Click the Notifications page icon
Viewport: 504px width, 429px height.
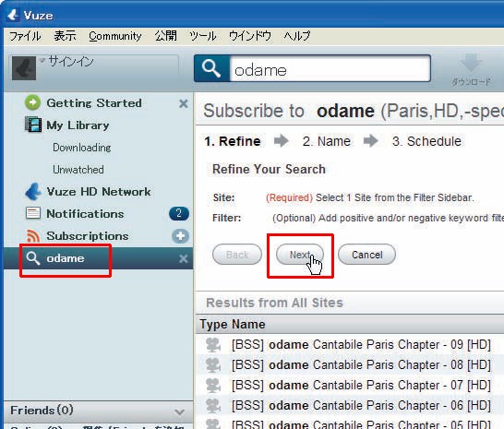click(33, 213)
